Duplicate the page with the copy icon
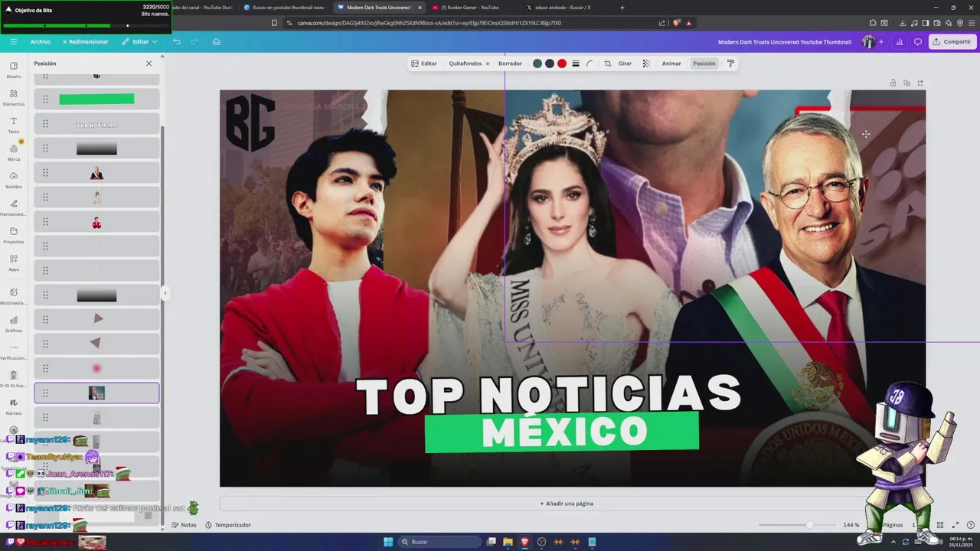The image size is (980, 551). click(x=906, y=83)
